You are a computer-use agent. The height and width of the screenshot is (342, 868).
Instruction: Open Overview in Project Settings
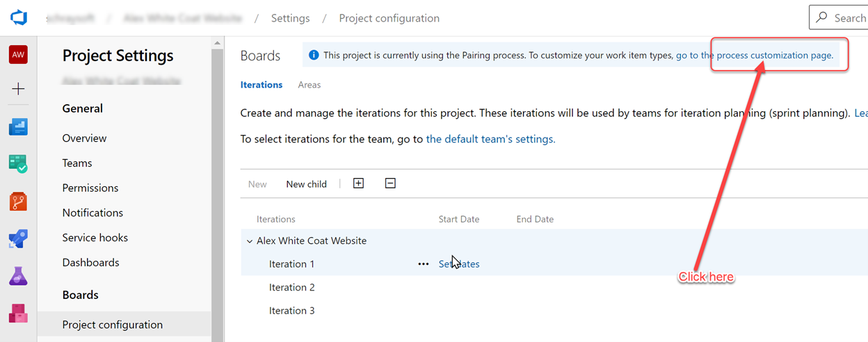(85, 138)
